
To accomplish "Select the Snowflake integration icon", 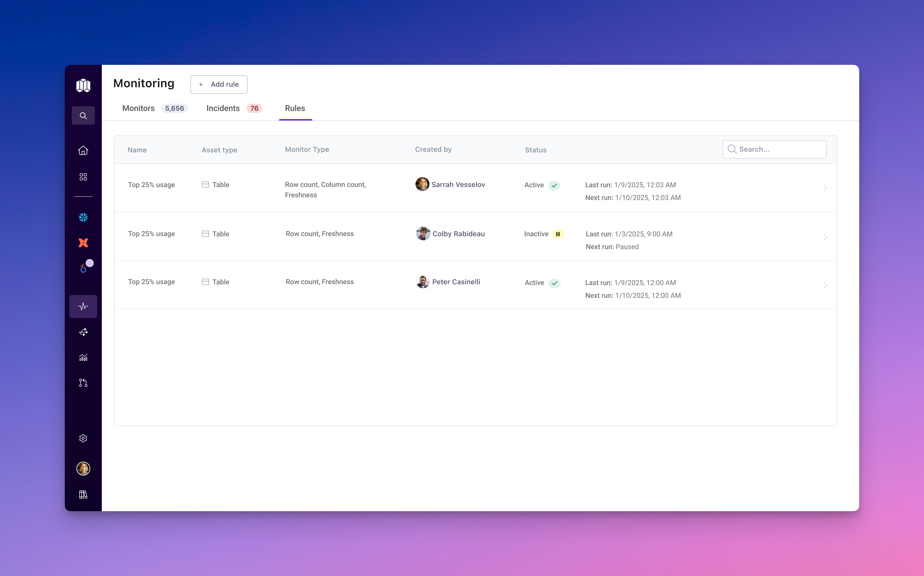I will 83,217.
